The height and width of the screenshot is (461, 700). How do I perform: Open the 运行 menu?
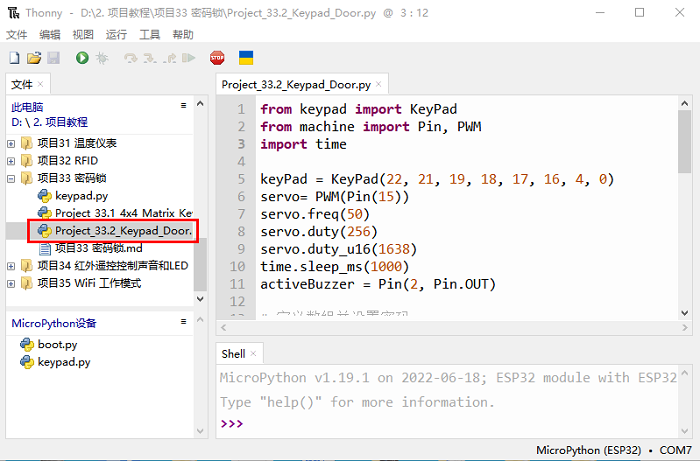pos(116,34)
